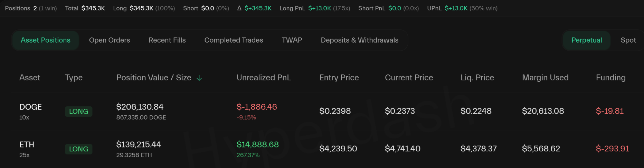Toggle to Perpetual market view
644x168 pixels.
587,40
